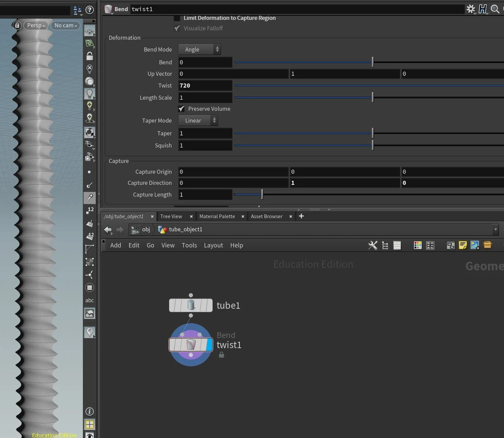
Task: Open the parameter gear settings menu
Action: (471, 9)
